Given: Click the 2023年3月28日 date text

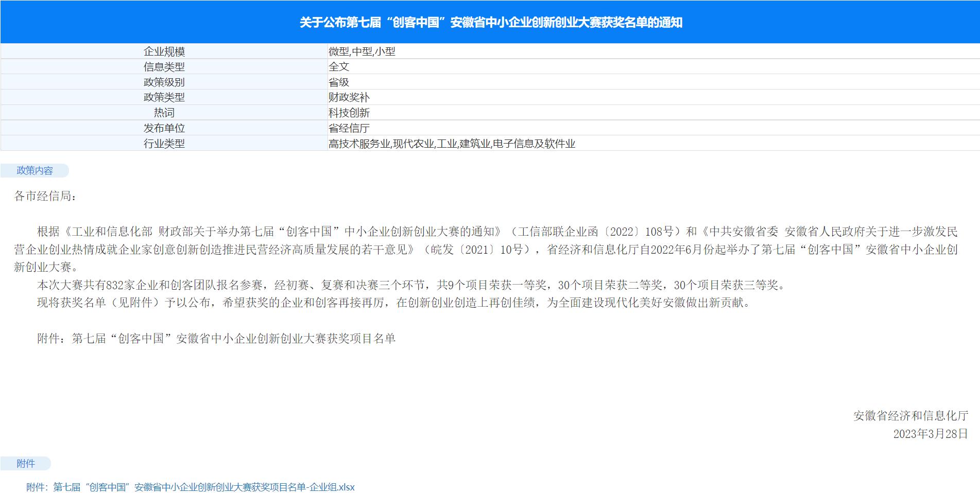Looking at the screenshot, I should (x=930, y=434).
